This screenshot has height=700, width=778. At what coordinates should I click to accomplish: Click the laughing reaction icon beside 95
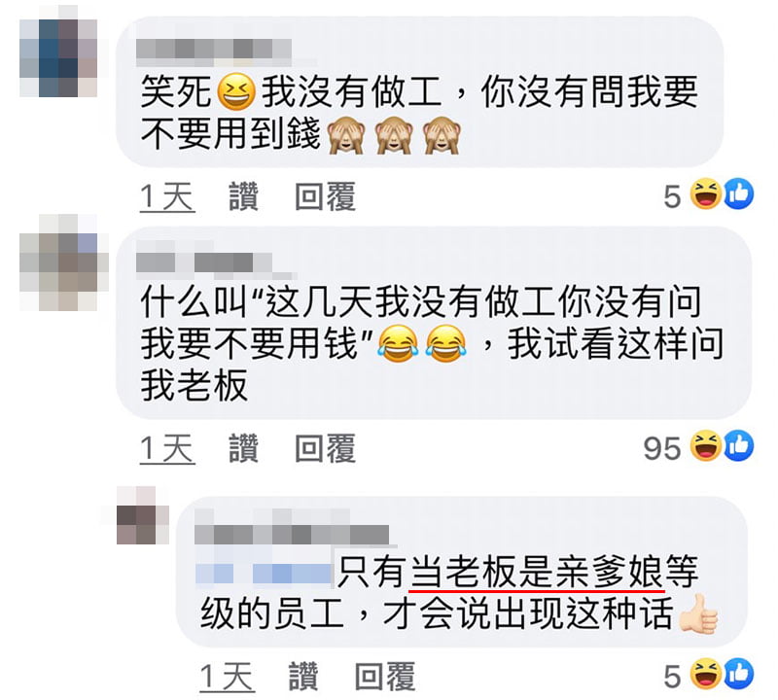point(706,446)
